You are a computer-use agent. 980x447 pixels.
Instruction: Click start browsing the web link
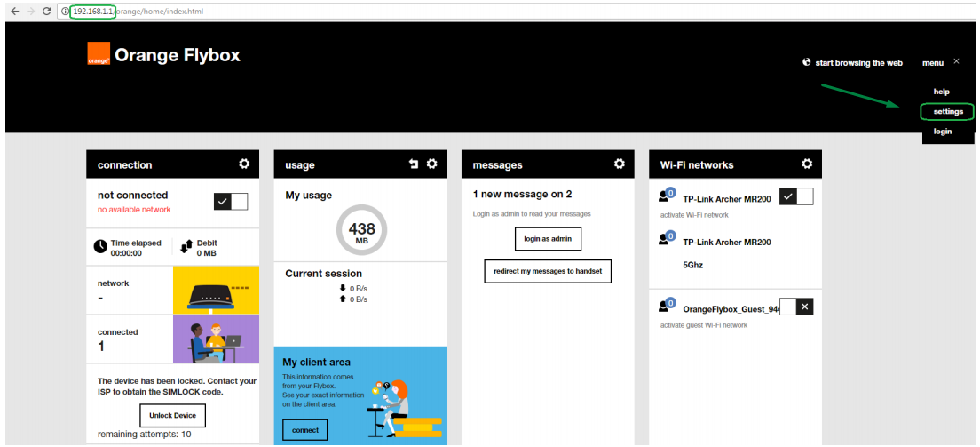[858, 62]
